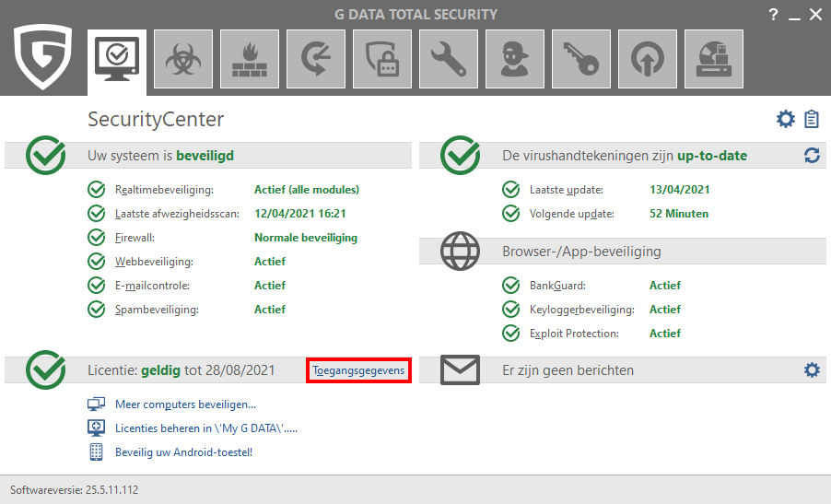
Task: Click 'Licentie: geldig tot 28/08/2021' text
Action: 181,369
